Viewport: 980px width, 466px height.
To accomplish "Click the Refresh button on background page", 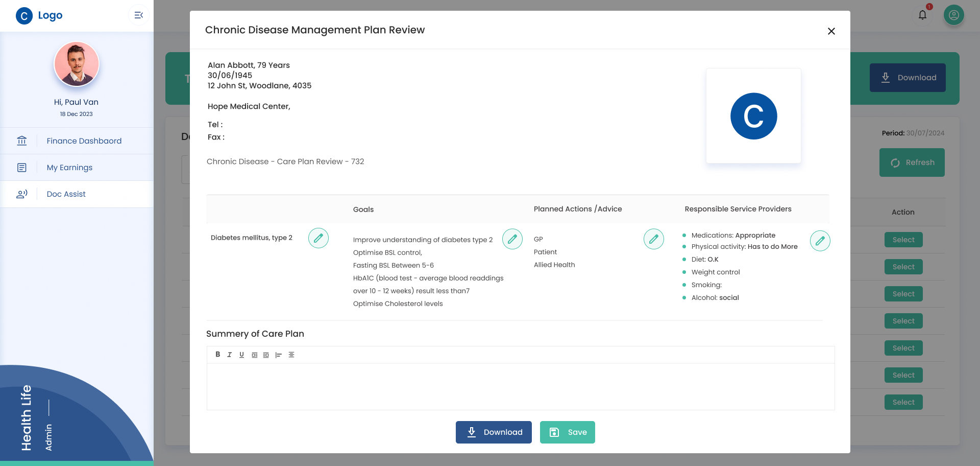I will coord(912,162).
